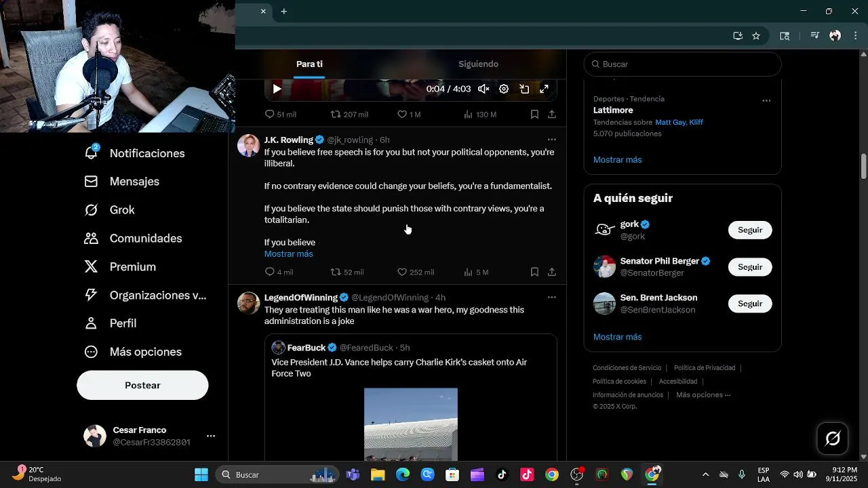Open the Condiciones de Servicio link

click(627, 368)
